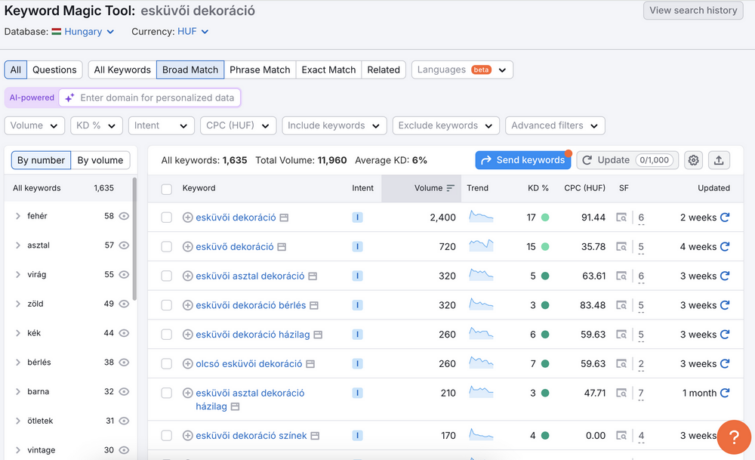The height and width of the screenshot is (460, 755).
Task: Open the Intent filter dropdown
Action: click(161, 126)
